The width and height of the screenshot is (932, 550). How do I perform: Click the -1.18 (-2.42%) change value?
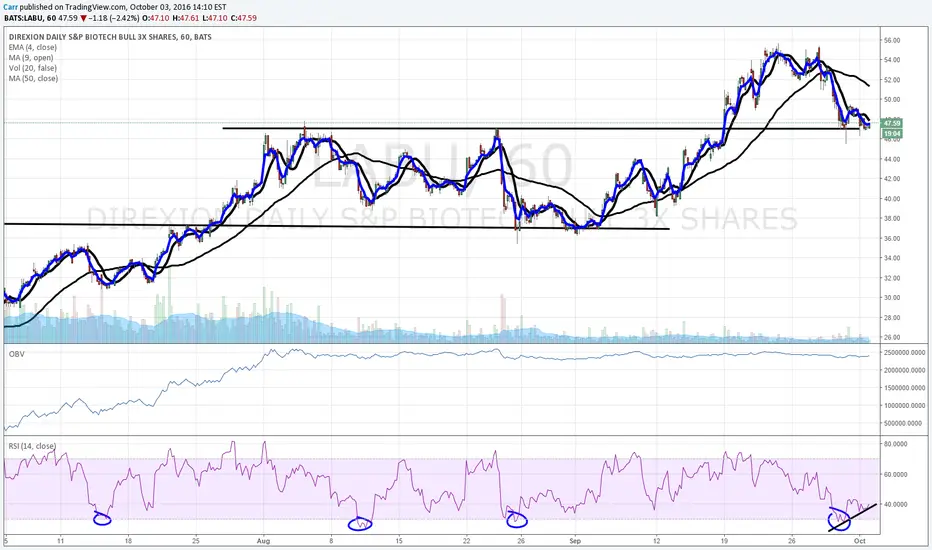coord(112,18)
